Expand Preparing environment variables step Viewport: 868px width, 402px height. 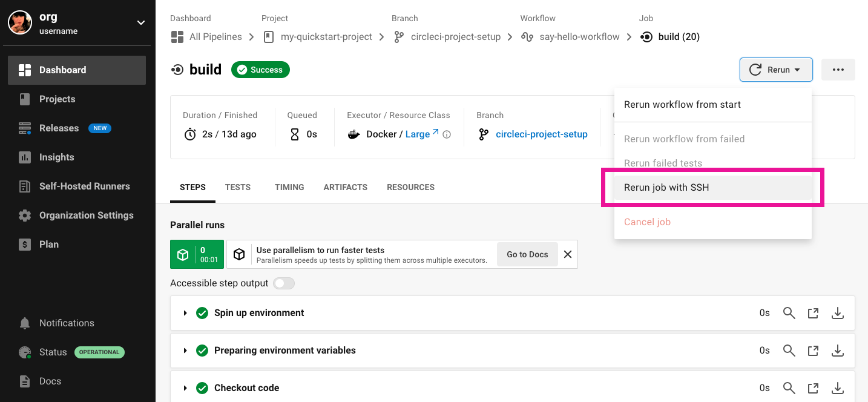(185, 351)
